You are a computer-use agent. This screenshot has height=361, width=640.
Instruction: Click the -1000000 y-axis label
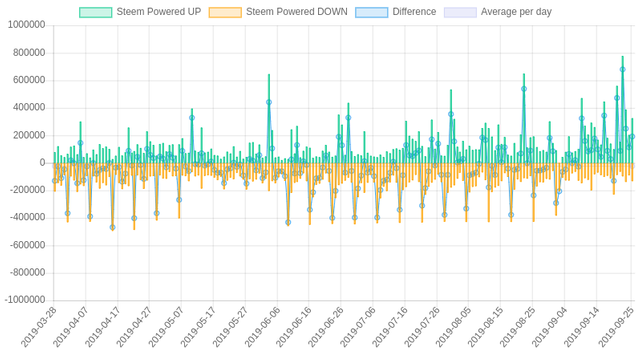pos(25,300)
